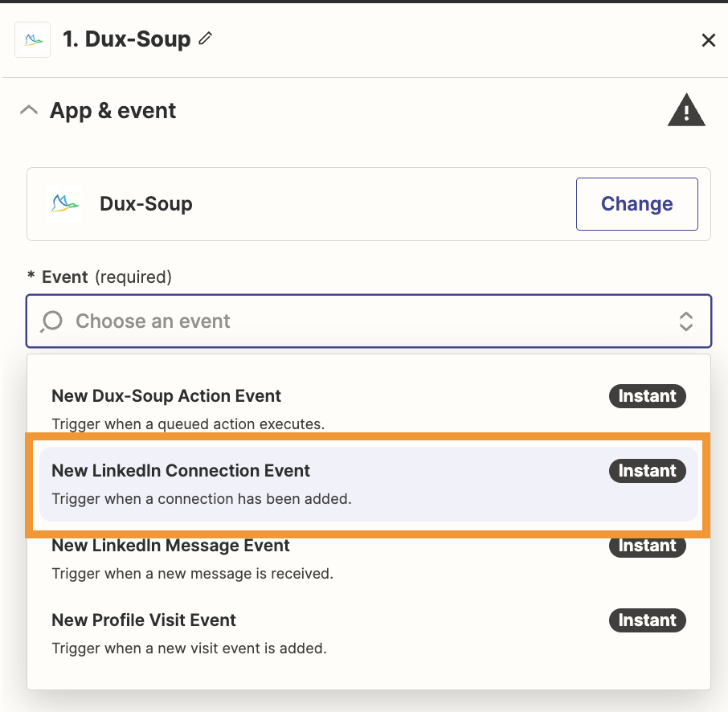
Task: Click the search magnifier icon in the Event field
Action: point(51,321)
